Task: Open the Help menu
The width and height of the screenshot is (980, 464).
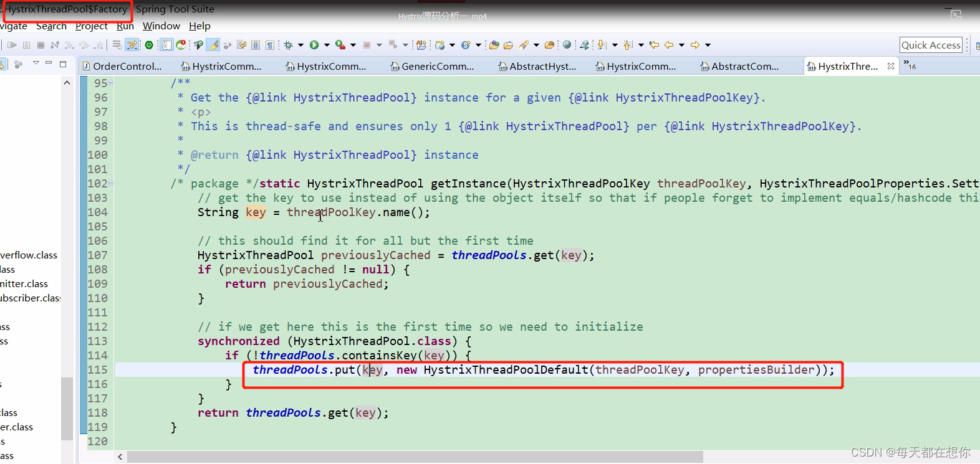Action: coord(200,26)
